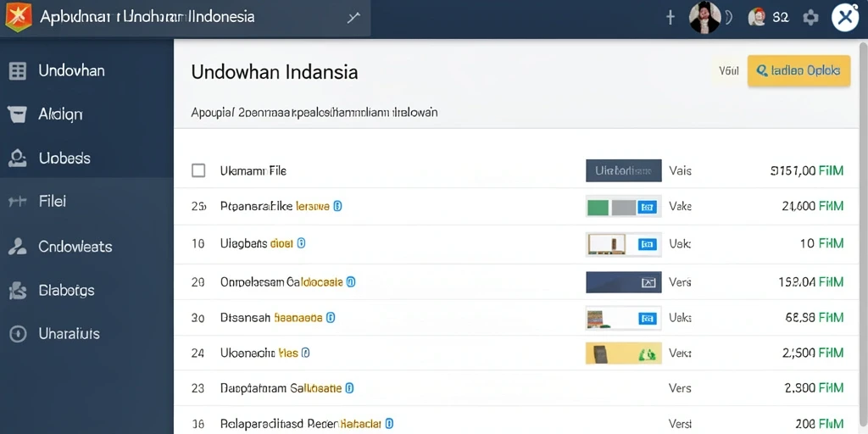This screenshot has width=868, height=434.
Task: Open the Ukoenache klas row
Action: click(x=518, y=353)
